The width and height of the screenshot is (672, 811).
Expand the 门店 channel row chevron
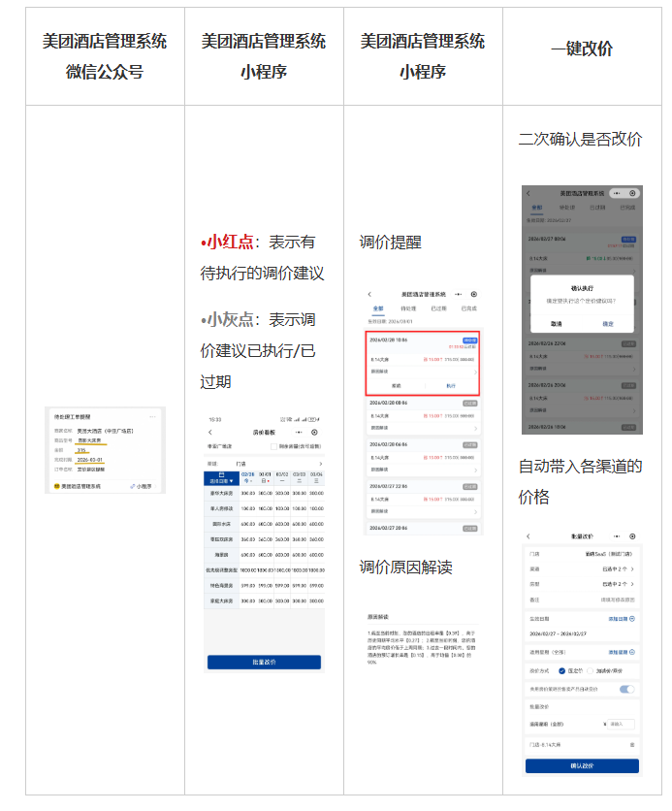[x=321, y=464]
